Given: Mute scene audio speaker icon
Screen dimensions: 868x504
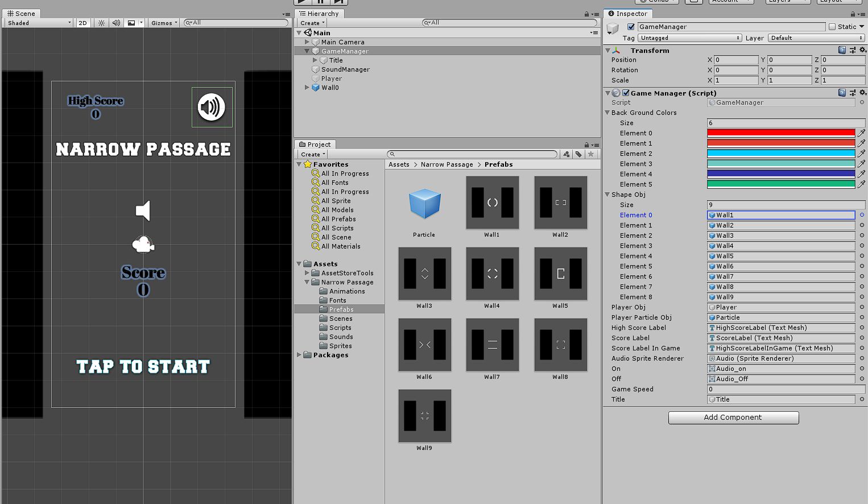Looking at the screenshot, I should 116,23.
